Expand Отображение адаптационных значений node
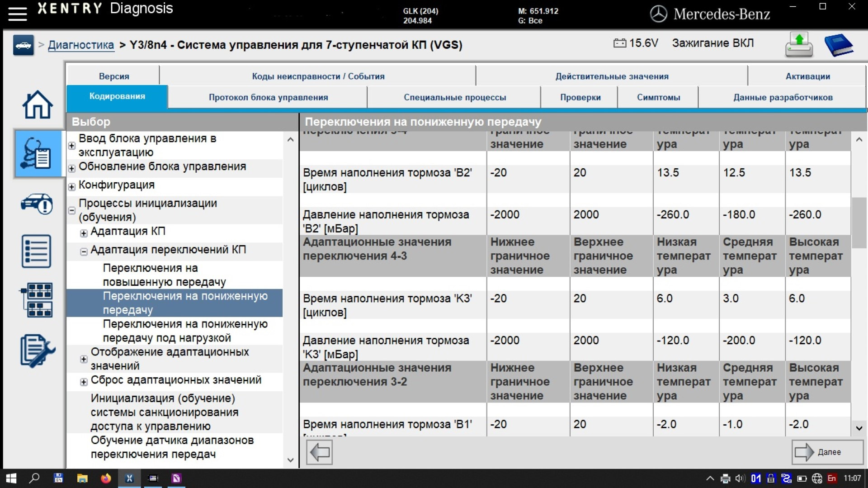The width and height of the screenshot is (868, 488). click(x=84, y=359)
